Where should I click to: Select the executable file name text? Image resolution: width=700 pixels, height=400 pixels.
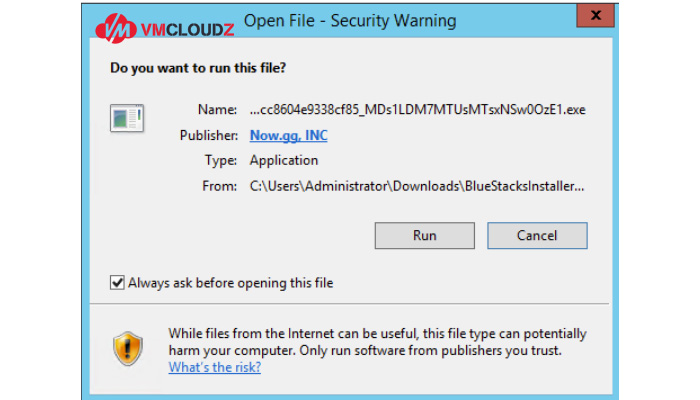click(x=417, y=109)
